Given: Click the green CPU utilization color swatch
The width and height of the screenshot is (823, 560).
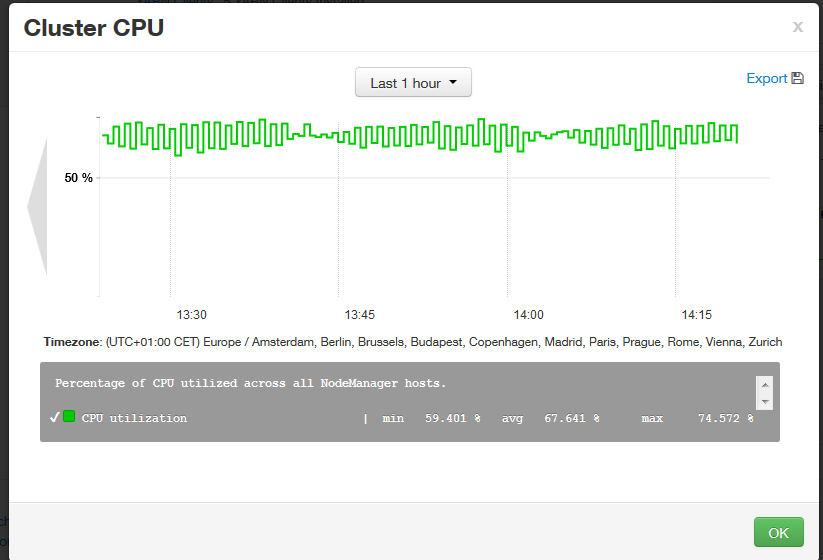Looking at the screenshot, I should pos(69,417).
